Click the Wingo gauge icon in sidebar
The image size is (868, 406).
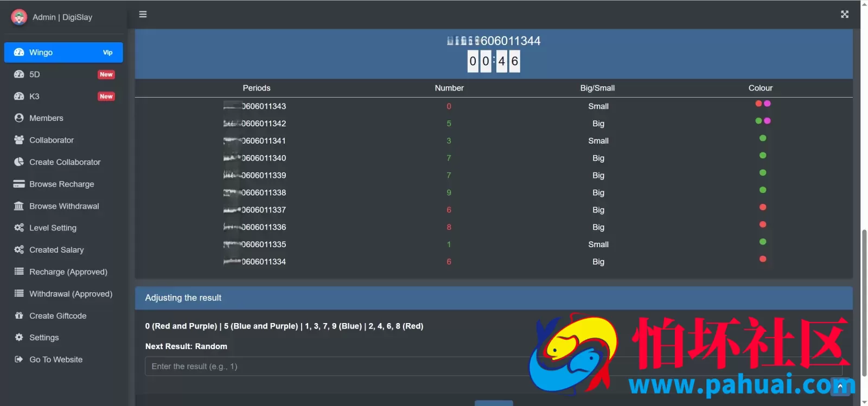tap(19, 53)
